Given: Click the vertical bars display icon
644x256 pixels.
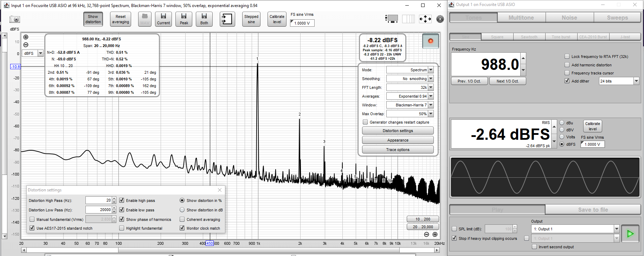Looking at the screenshot, I should (x=408, y=19).
